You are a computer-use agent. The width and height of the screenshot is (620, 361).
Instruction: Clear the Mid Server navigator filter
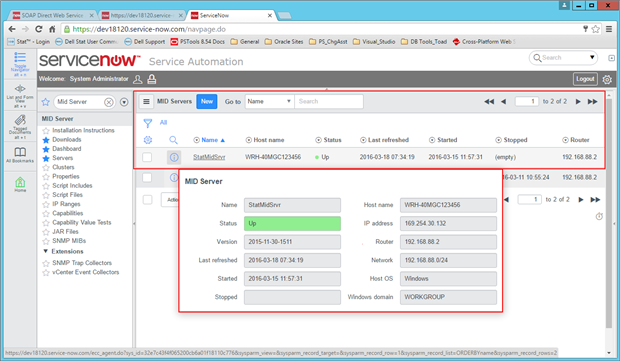tap(108, 102)
